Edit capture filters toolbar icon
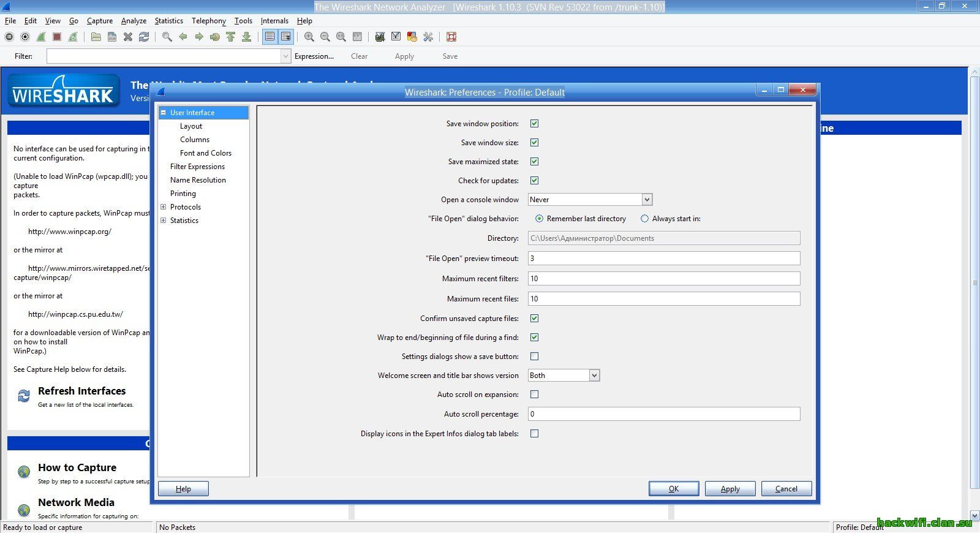980x533 pixels. pos(380,37)
